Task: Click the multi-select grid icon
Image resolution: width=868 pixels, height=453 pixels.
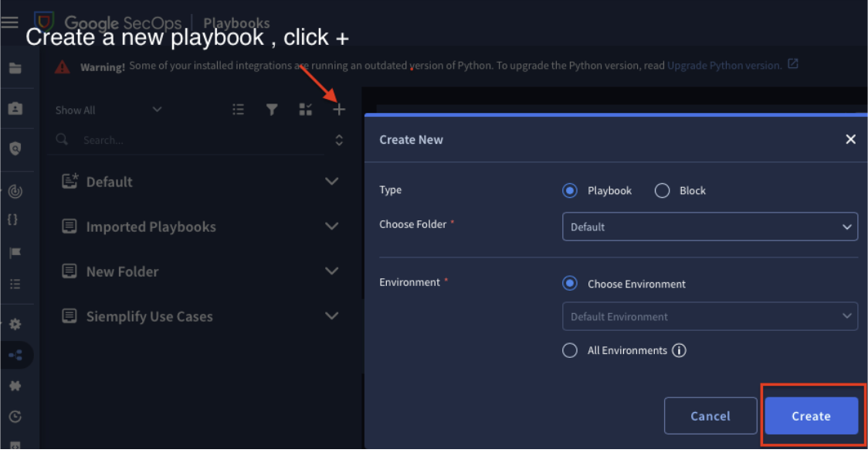Action: click(x=305, y=109)
